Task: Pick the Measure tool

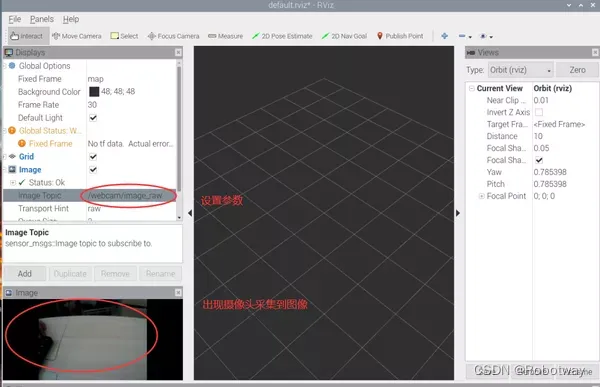Action: [225, 36]
